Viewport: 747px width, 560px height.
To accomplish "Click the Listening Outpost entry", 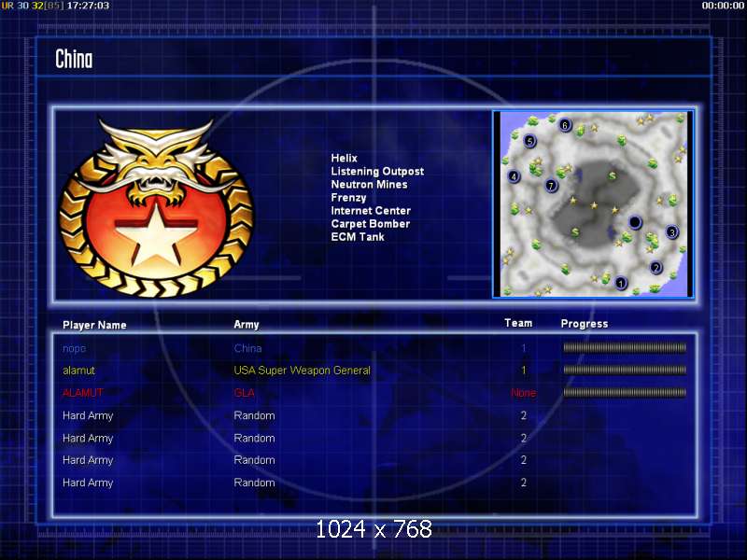I will (x=377, y=172).
